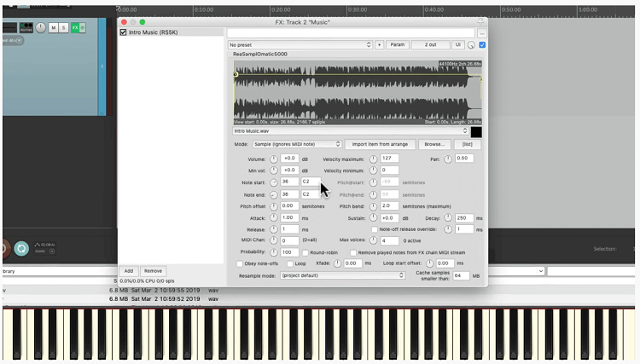Click the Param button

point(397,45)
